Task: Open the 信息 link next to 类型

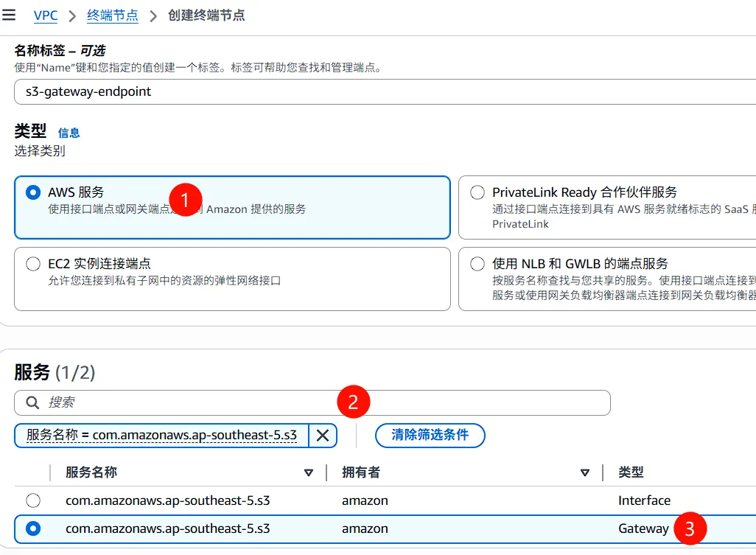Action: 69,133
